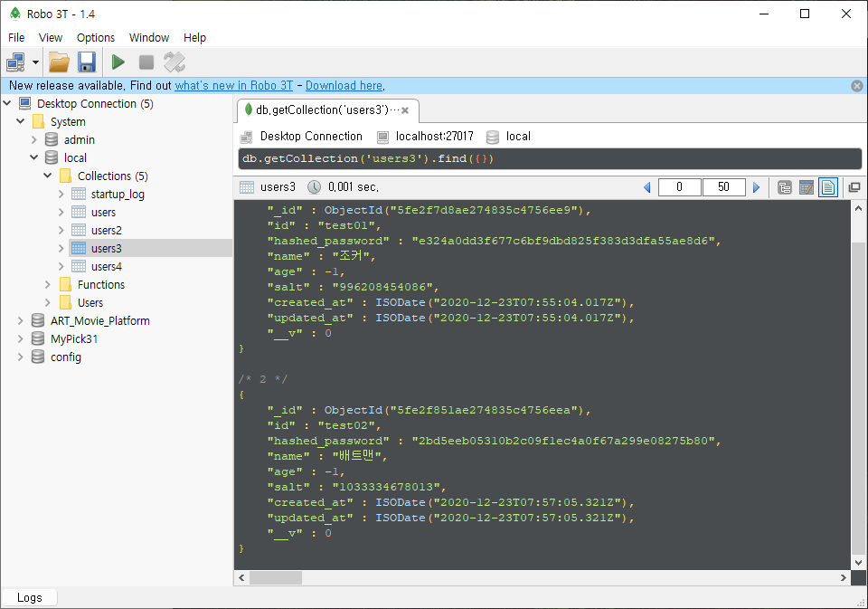Click the Desktop Connection computer icon in tree
The height and width of the screenshot is (609, 868).
point(25,103)
